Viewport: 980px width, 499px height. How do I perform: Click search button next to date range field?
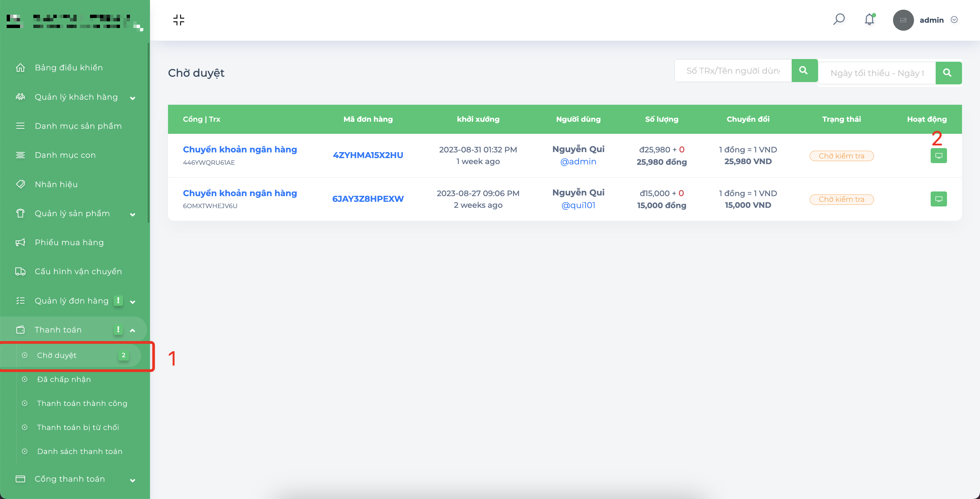(x=948, y=73)
